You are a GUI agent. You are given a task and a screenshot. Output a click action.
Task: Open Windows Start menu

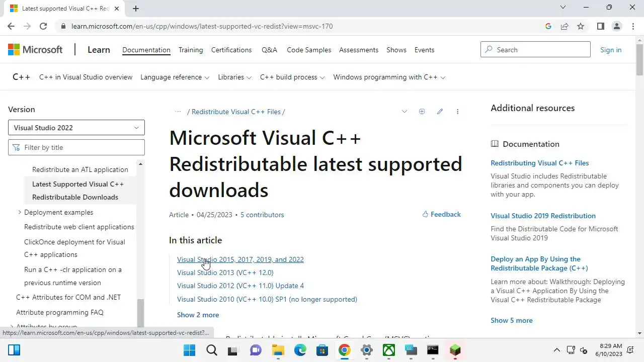[x=189, y=350]
